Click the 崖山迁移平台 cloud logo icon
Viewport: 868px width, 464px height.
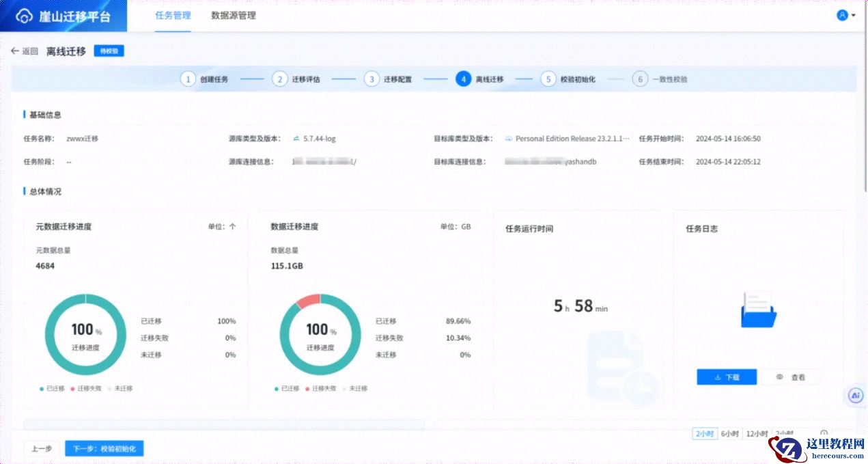click(x=24, y=16)
